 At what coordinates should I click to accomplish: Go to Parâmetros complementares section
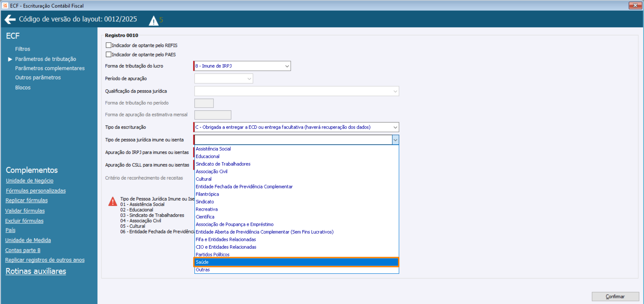pos(50,68)
